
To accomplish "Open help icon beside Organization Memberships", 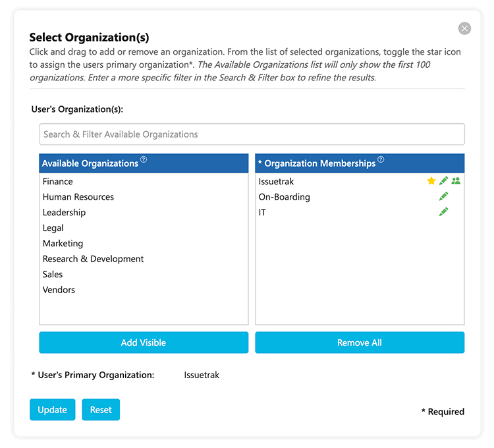I will pos(381,159).
